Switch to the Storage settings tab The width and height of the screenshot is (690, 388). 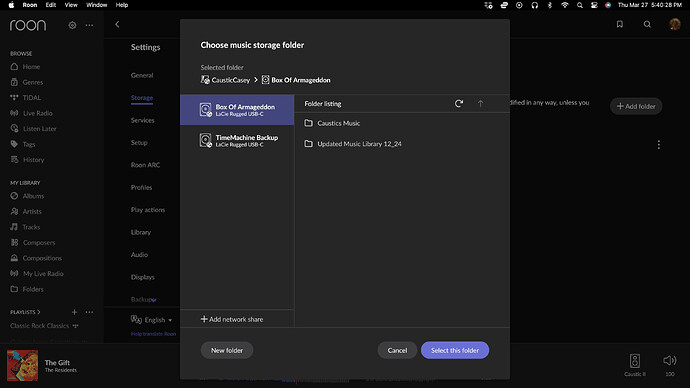coord(142,98)
